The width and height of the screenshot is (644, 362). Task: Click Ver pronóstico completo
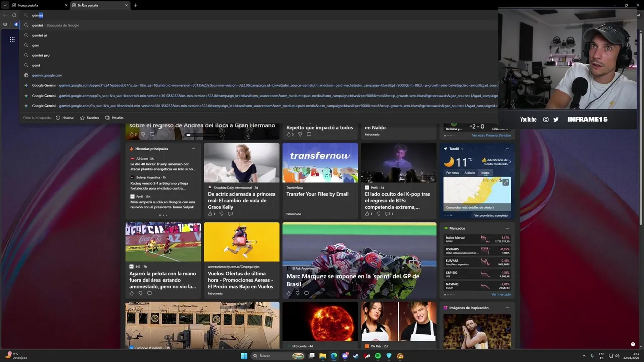[491, 215]
